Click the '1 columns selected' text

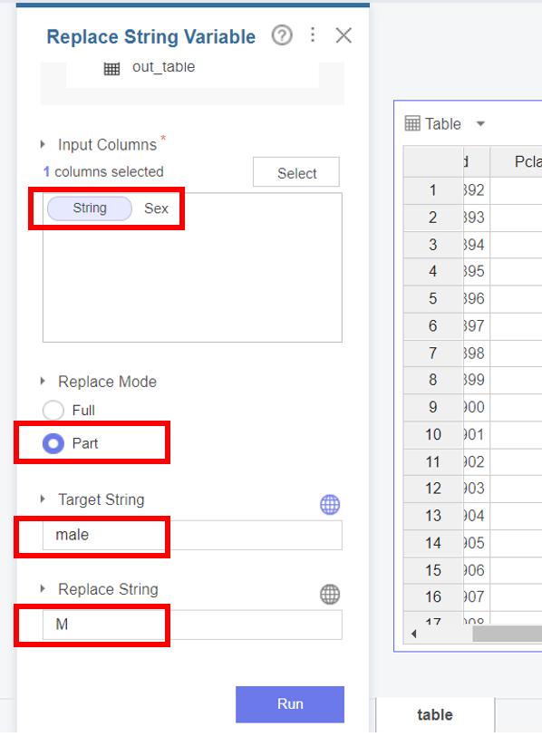pos(103,171)
